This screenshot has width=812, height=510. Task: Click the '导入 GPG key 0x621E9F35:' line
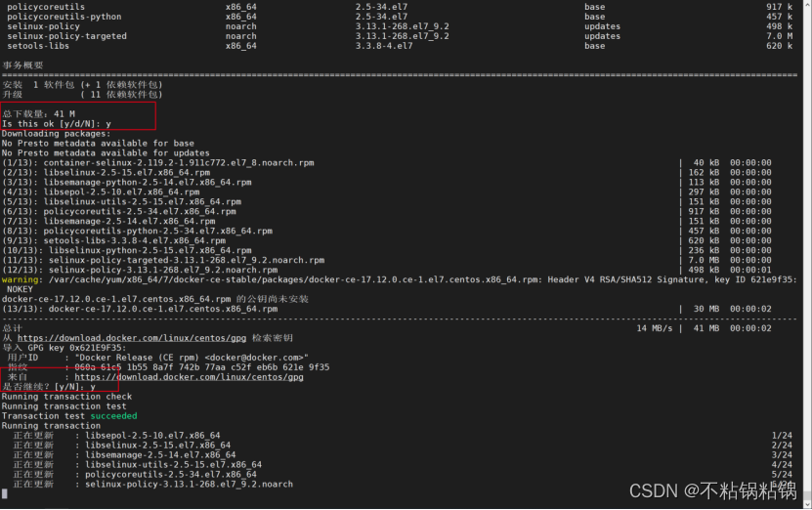tap(64, 348)
